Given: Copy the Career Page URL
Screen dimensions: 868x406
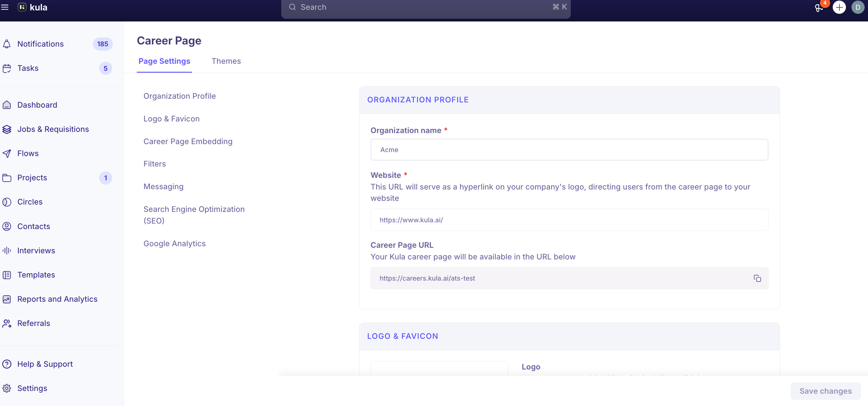Looking at the screenshot, I should [757, 278].
